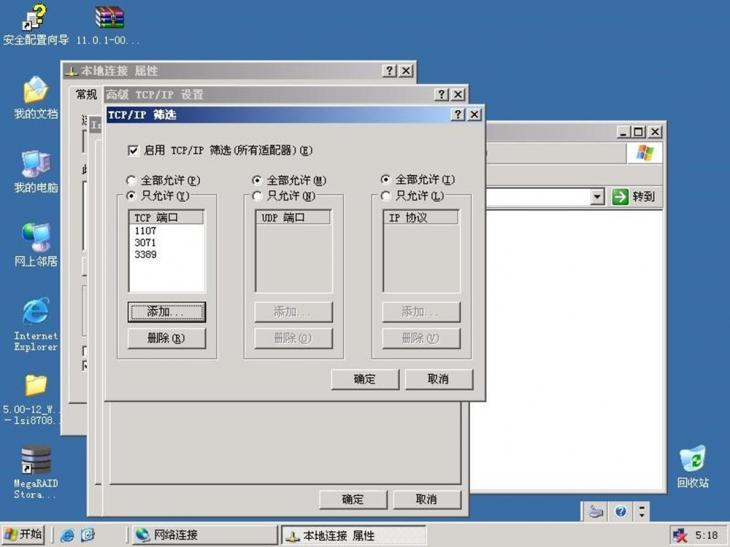Click 确定 in TCP/IP 筛选 dialog
The height and width of the screenshot is (547, 730).
[x=365, y=379]
